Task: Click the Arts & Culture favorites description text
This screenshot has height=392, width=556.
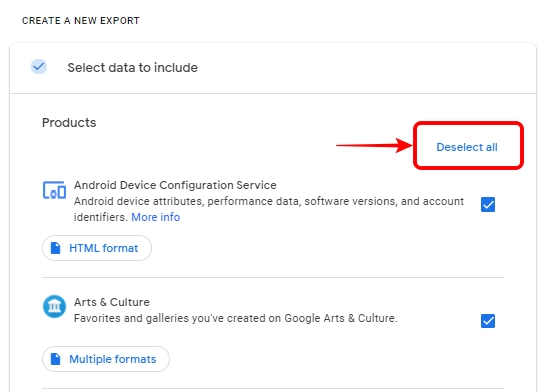Action: pyautogui.click(x=235, y=318)
